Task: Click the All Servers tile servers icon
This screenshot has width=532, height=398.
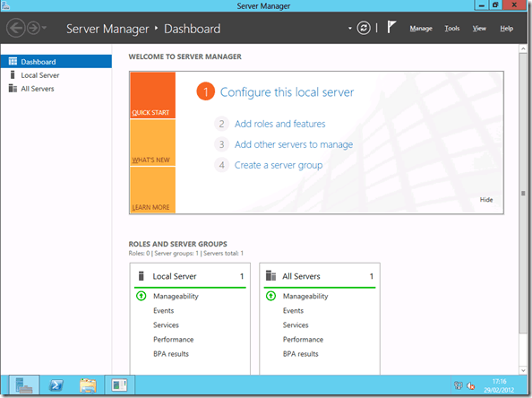Action: coord(270,276)
